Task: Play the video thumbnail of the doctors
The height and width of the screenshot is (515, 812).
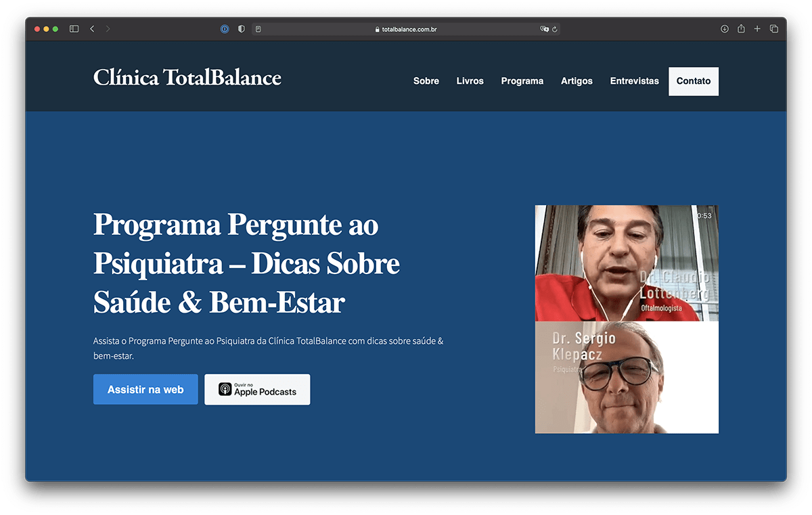Action: coord(627,319)
